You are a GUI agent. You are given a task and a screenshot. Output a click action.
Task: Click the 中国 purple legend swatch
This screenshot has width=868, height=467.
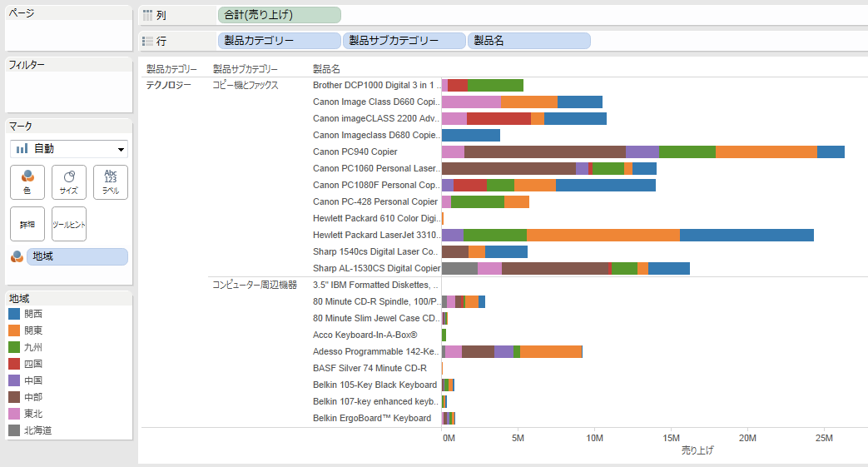[14, 380]
